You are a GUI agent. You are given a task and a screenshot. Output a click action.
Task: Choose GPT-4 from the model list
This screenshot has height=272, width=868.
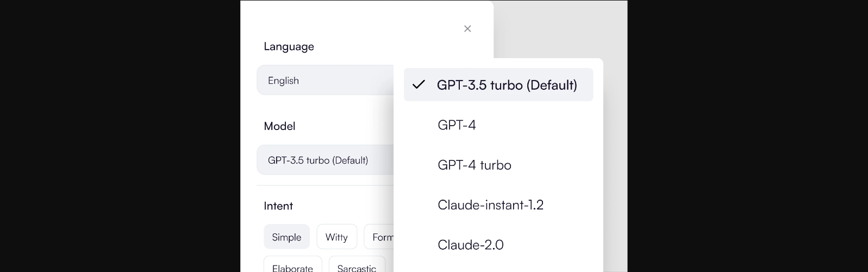457,125
